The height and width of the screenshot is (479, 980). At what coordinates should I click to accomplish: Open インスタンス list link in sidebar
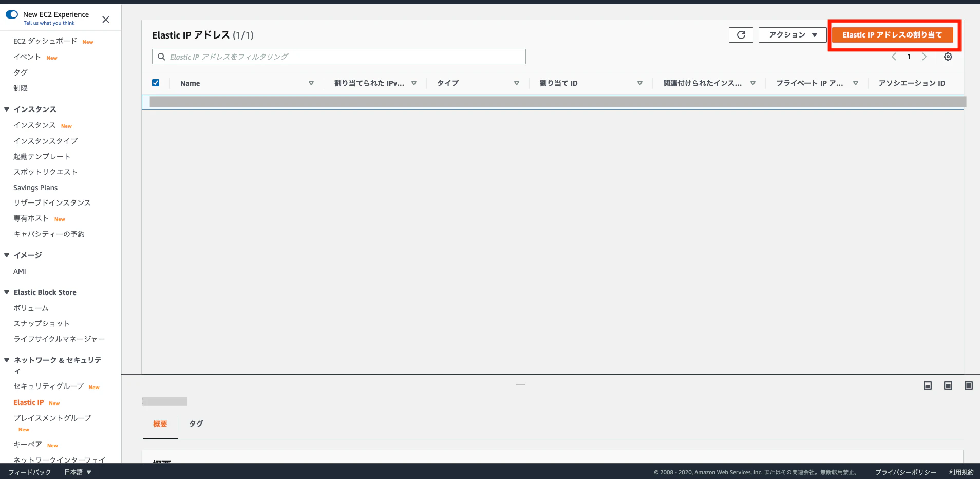(x=34, y=125)
